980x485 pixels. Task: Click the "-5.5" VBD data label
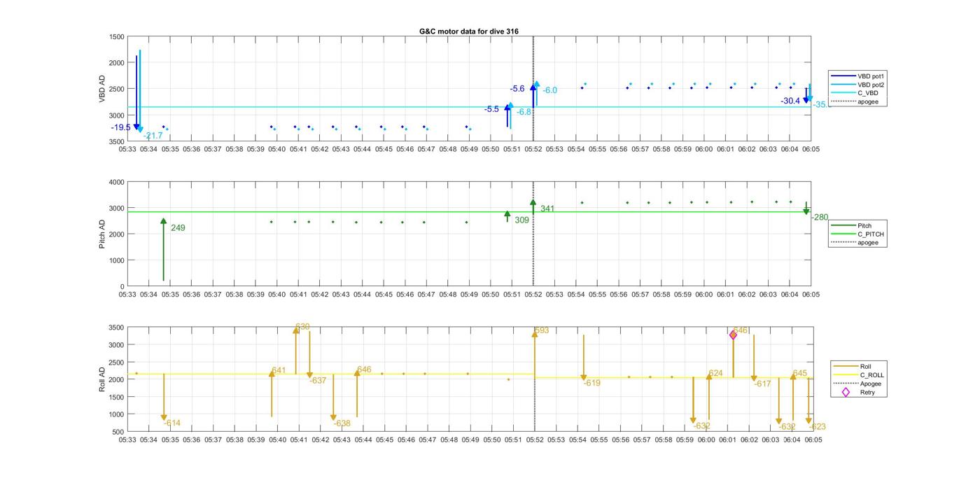(x=491, y=109)
